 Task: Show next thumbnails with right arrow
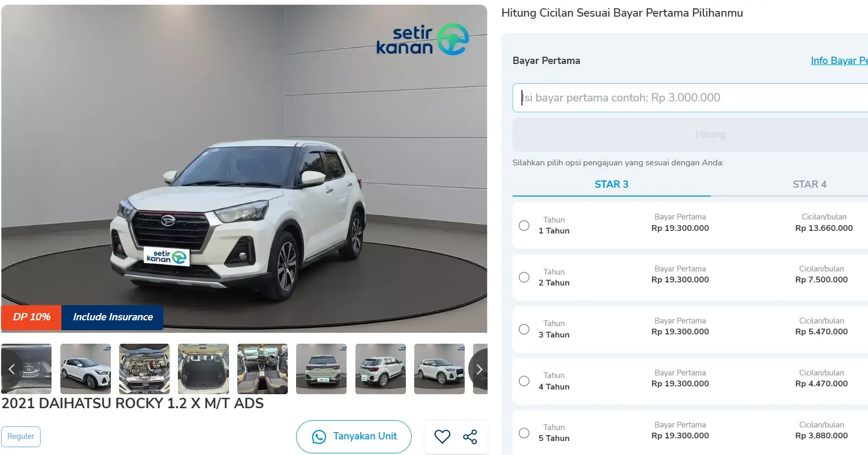479,369
